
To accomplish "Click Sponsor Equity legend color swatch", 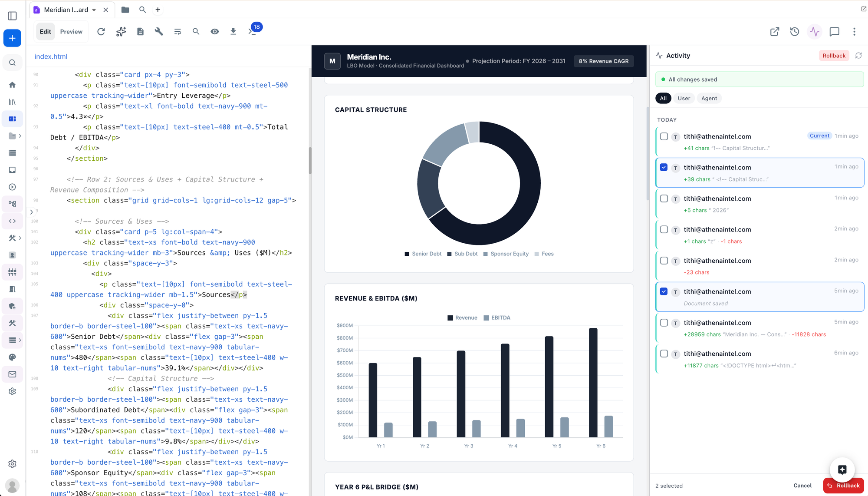I will [485, 254].
